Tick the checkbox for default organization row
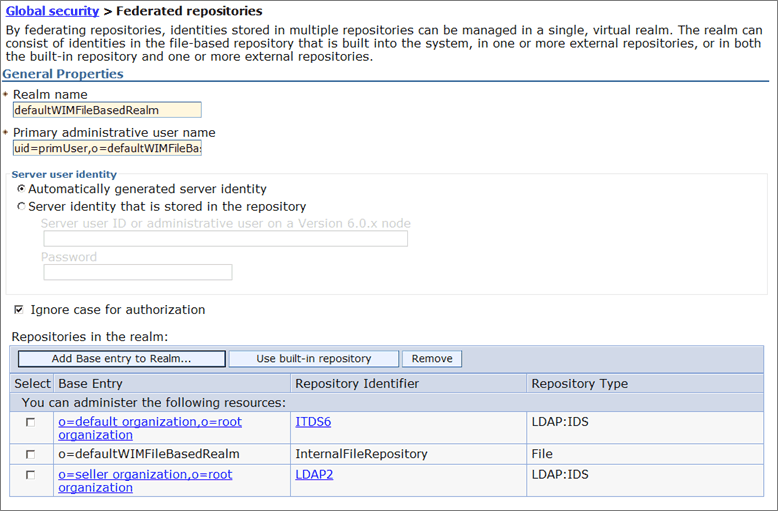Image resolution: width=778 pixels, height=511 pixels. pos(30,422)
